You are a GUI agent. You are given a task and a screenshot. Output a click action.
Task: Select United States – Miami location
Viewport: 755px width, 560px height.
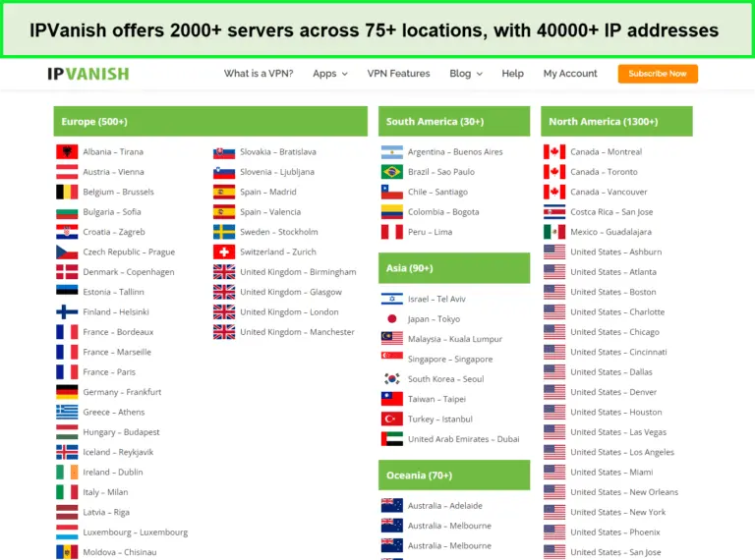click(x=611, y=473)
